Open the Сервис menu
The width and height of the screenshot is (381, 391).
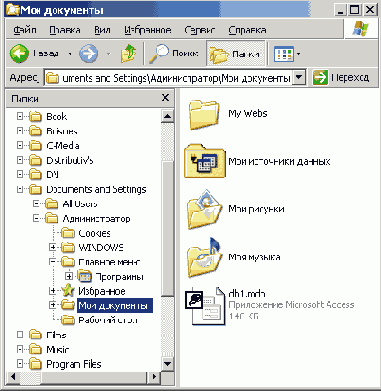pos(200,30)
